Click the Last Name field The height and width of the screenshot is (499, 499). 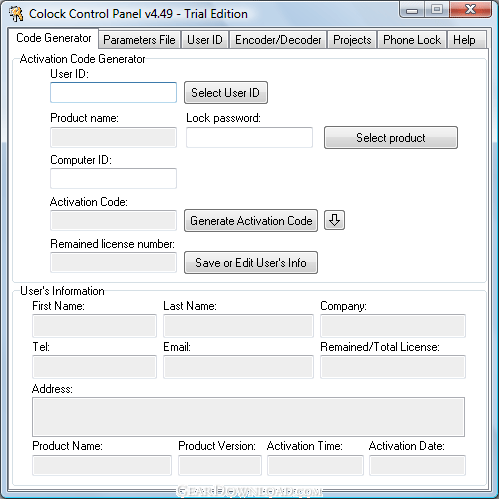click(x=238, y=326)
